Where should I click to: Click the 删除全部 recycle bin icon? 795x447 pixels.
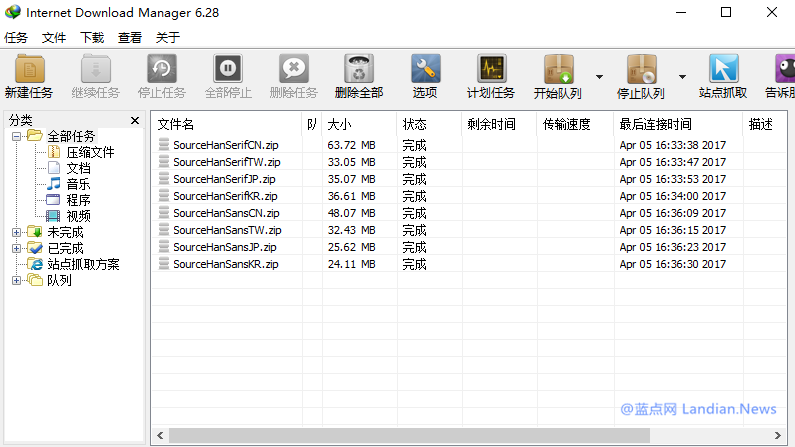(359, 69)
